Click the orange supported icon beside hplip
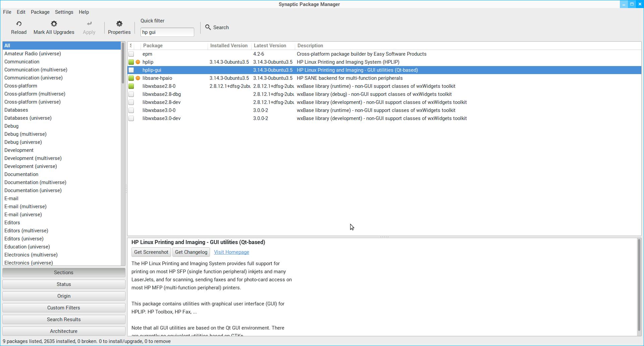 tap(138, 62)
